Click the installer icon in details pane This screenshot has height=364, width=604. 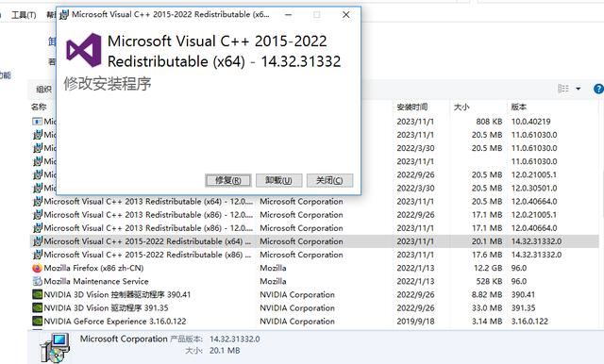(55, 348)
